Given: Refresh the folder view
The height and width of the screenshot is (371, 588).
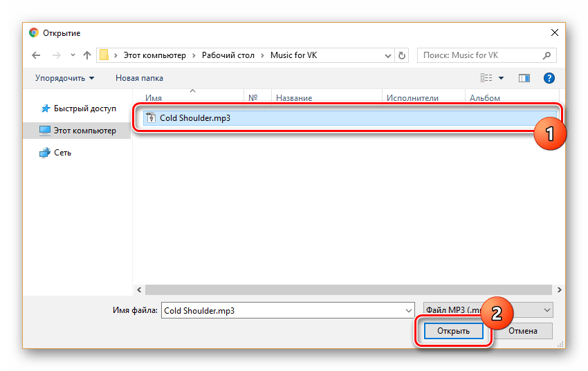Looking at the screenshot, I should pyautogui.click(x=402, y=56).
